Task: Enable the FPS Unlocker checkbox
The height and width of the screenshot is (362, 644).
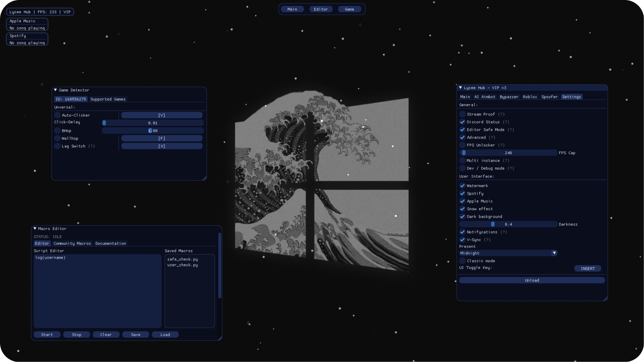Action: (462, 145)
